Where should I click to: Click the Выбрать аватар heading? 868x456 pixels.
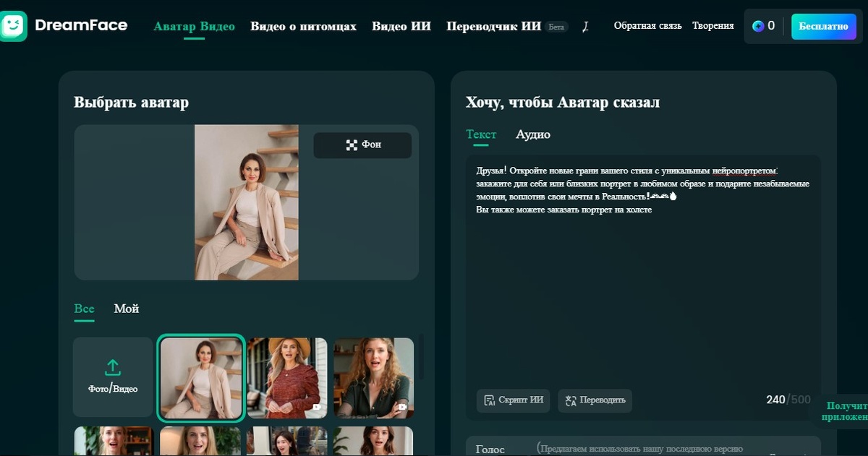131,102
